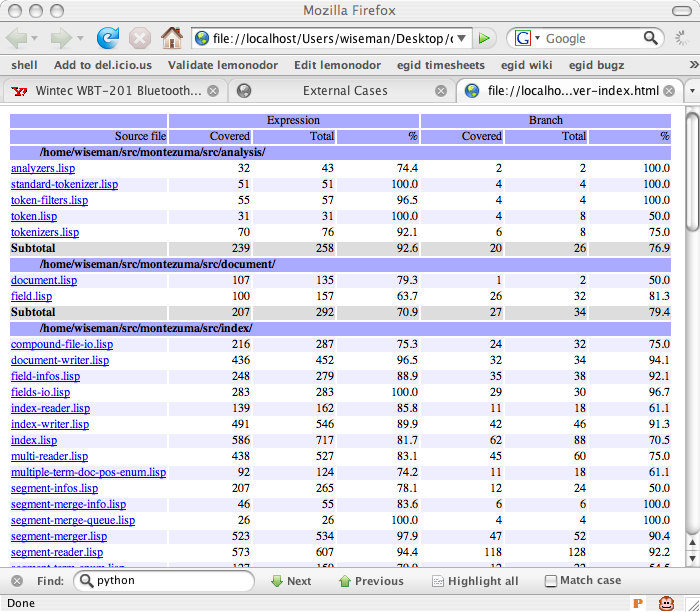The width and height of the screenshot is (700, 612).
Task: Open compound-file-io.lisp link
Action: (x=62, y=345)
